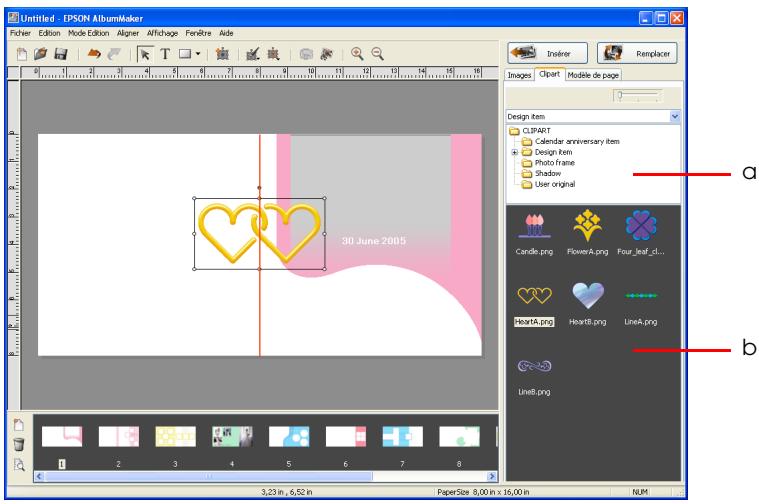Expand the Design item folder node

tap(515, 152)
